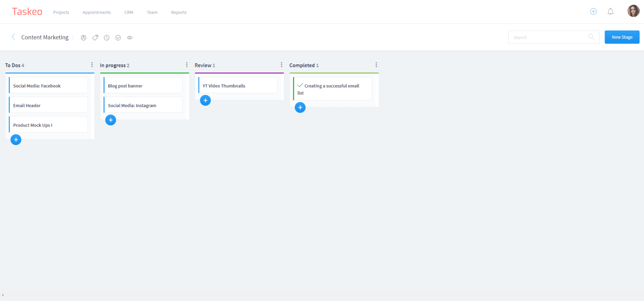
Task: Add a task to the To Dos stage
Action: pos(16,140)
